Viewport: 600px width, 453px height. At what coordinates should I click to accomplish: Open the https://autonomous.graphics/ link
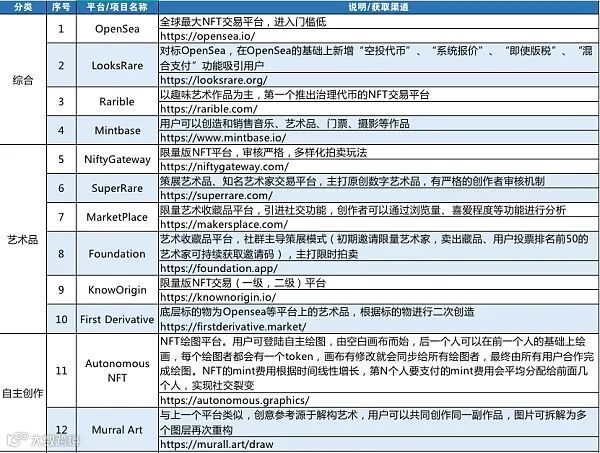click(235, 400)
